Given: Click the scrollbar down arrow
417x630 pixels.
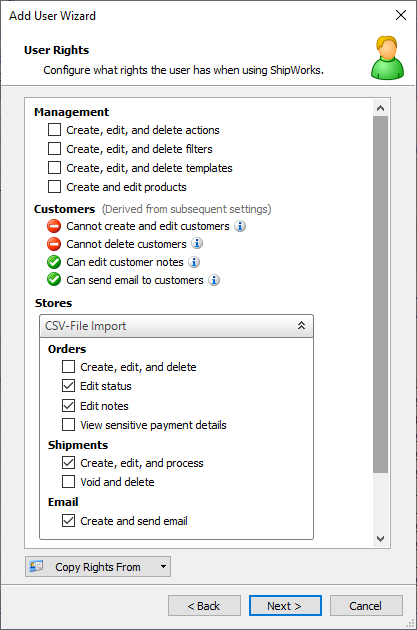Looking at the screenshot, I should 380,539.
